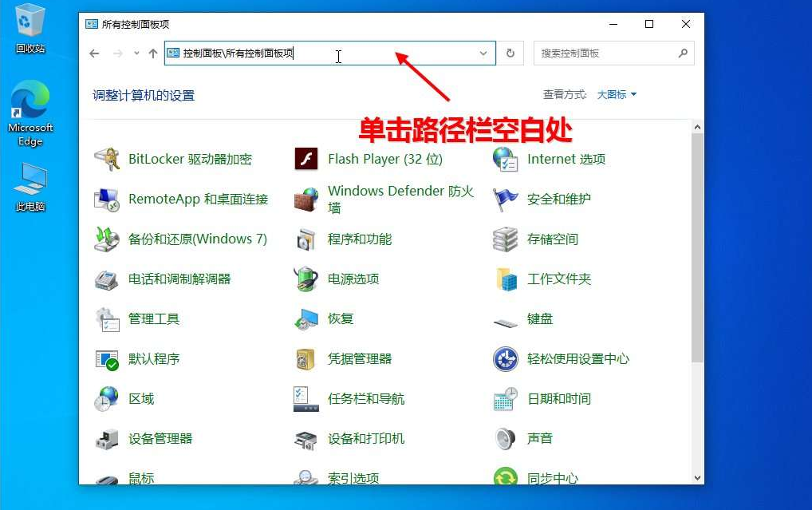Viewport: 812px width, 510px height.
Task: Open the 电源选项 link text
Action: tap(353, 279)
